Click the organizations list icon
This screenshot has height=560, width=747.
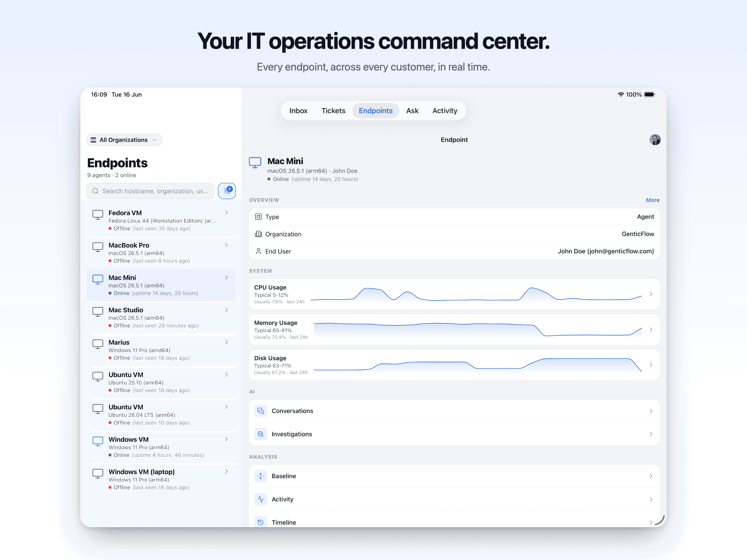tap(94, 140)
